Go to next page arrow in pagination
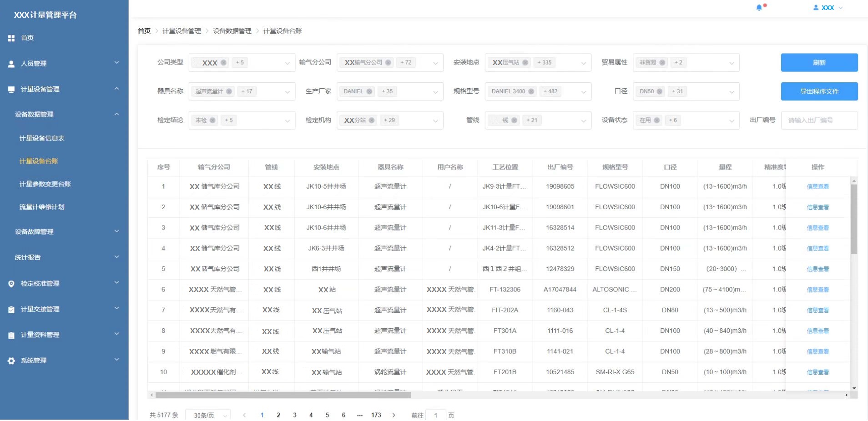 (394, 416)
